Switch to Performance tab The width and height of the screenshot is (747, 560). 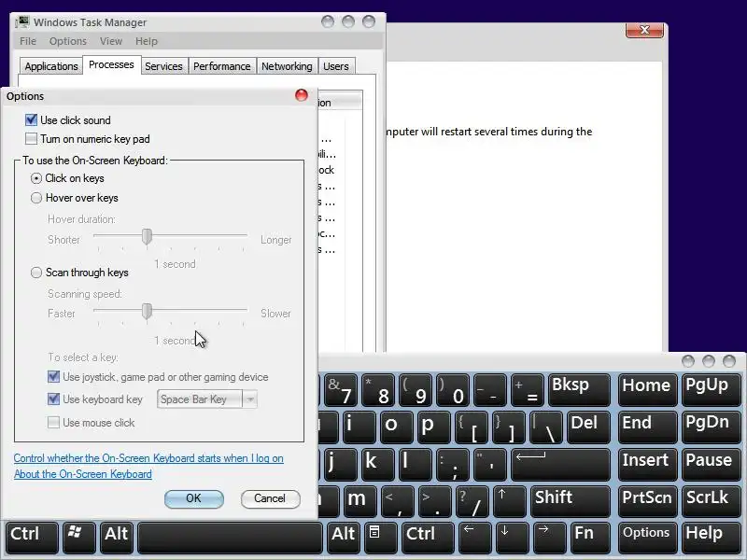click(x=222, y=66)
